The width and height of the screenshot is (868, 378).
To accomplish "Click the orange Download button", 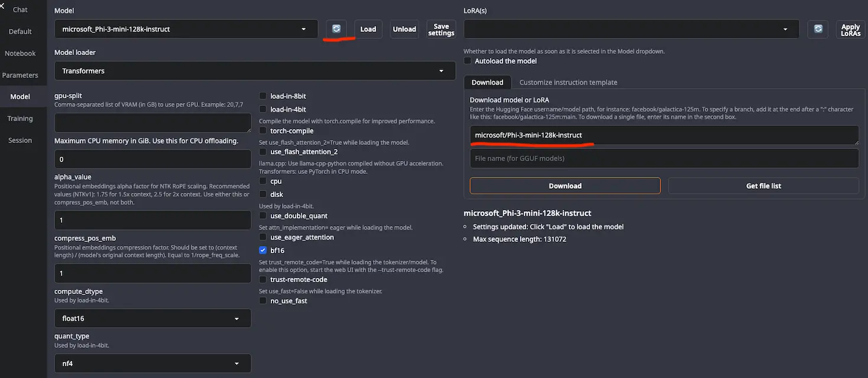I will pos(565,186).
